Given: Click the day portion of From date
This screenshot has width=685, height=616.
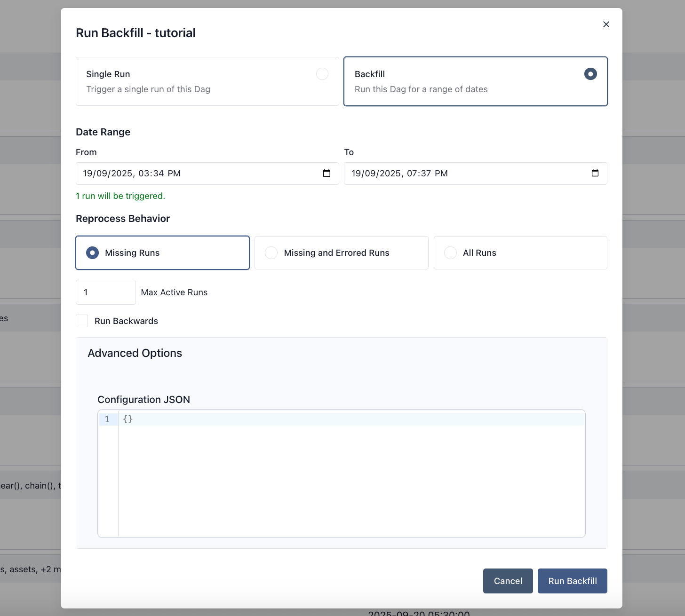Looking at the screenshot, I should 88,174.
